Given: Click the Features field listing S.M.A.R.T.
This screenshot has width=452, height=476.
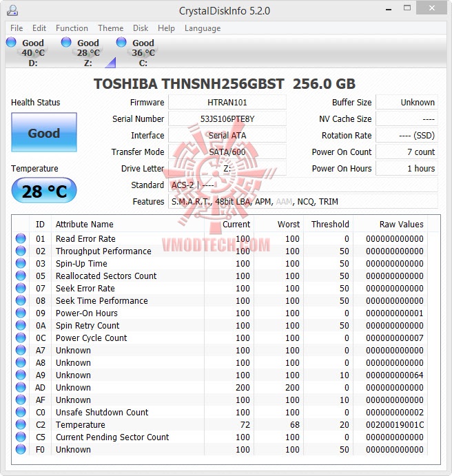Looking at the screenshot, I should click(x=303, y=201).
